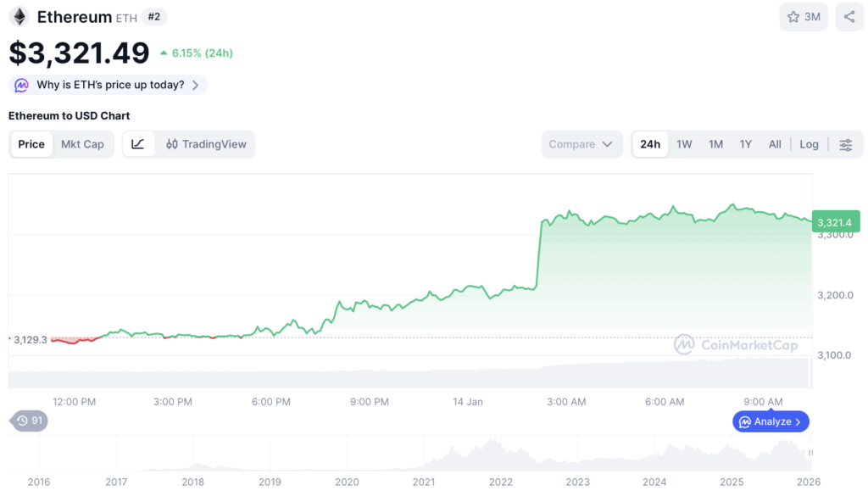Click the pause handle on range slider
This screenshot has width=868, height=496.
[810, 453]
